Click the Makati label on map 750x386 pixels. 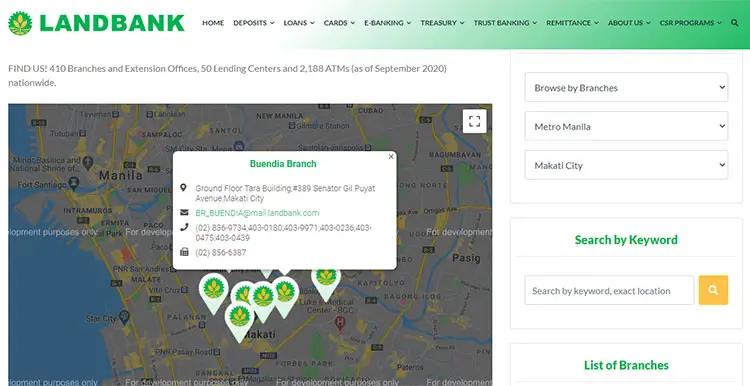(x=260, y=334)
